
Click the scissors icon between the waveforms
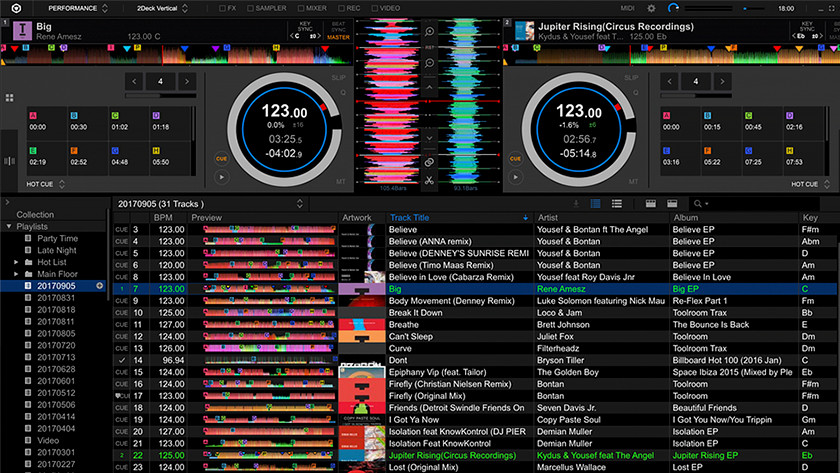click(429, 181)
